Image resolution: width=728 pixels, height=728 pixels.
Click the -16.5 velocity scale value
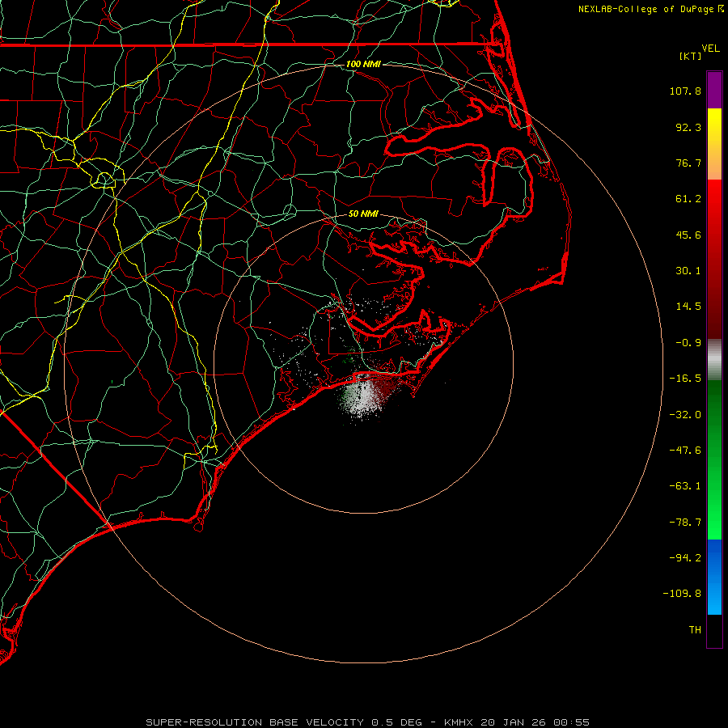click(x=685, y=379)
